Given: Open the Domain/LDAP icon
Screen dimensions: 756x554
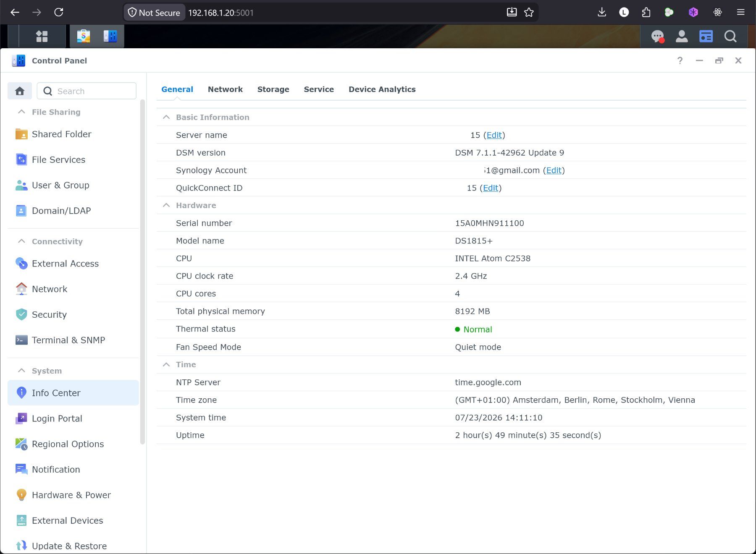Looking at the screenshot, I should [x=21, y=211].
